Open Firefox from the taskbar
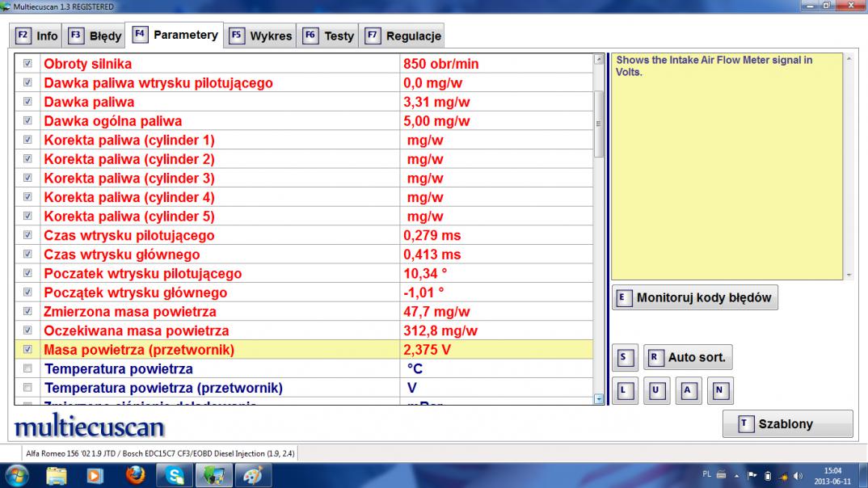868x488 pixels. click(135, 476)
